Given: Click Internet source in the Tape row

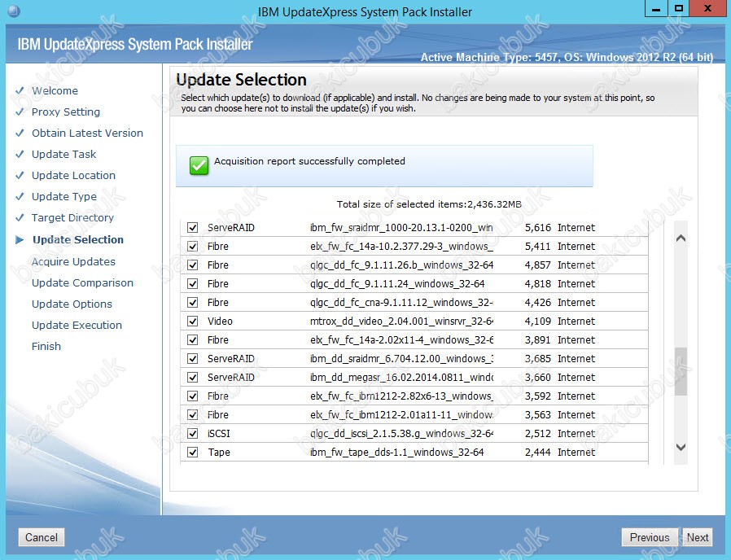Looking at the screenshot, I should (x=576, y=453).
